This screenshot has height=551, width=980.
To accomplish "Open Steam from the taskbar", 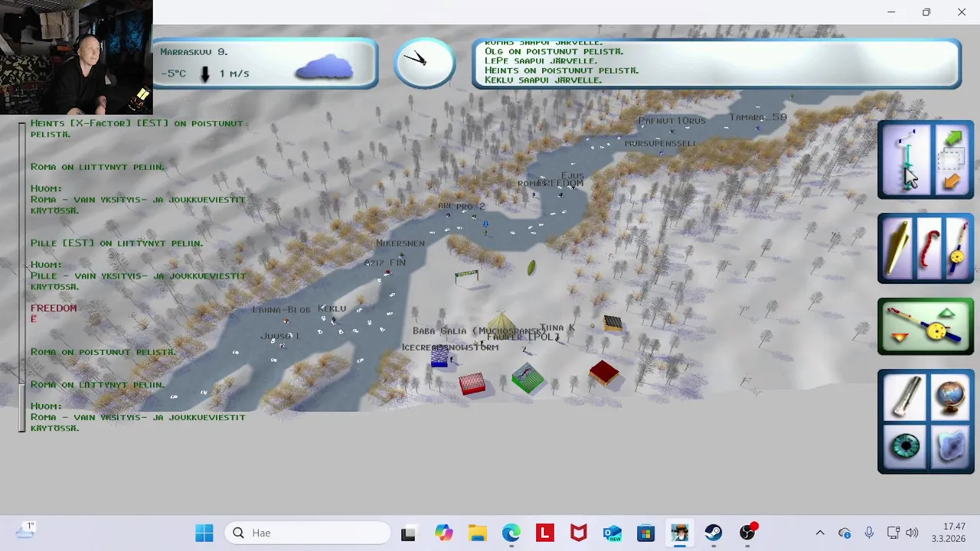I will pos(713,533).
